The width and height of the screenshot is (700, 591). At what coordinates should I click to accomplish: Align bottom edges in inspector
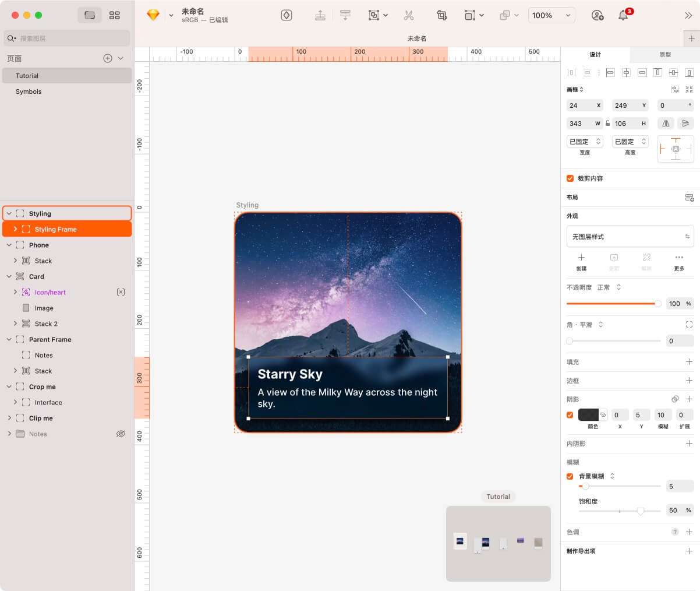click(689, 72)
